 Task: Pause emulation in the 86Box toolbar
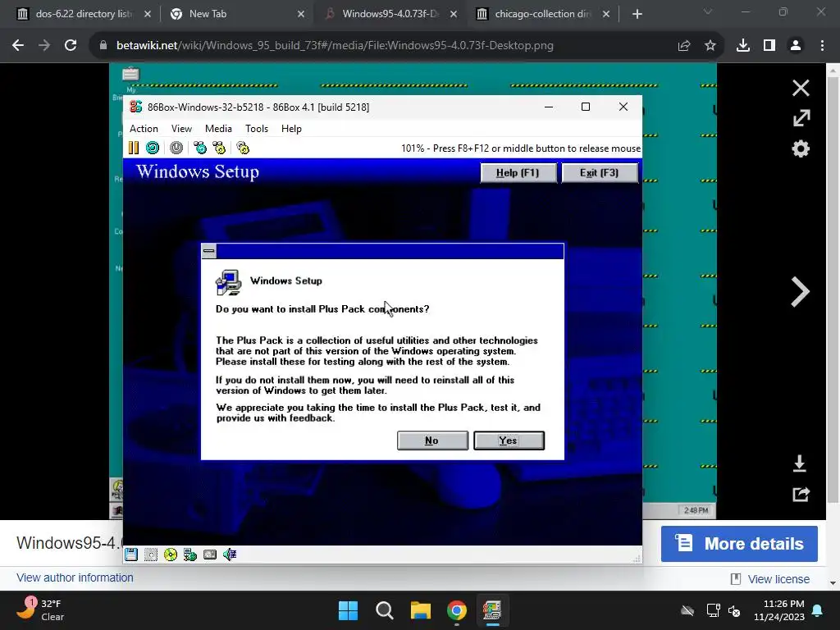point(134,148)
